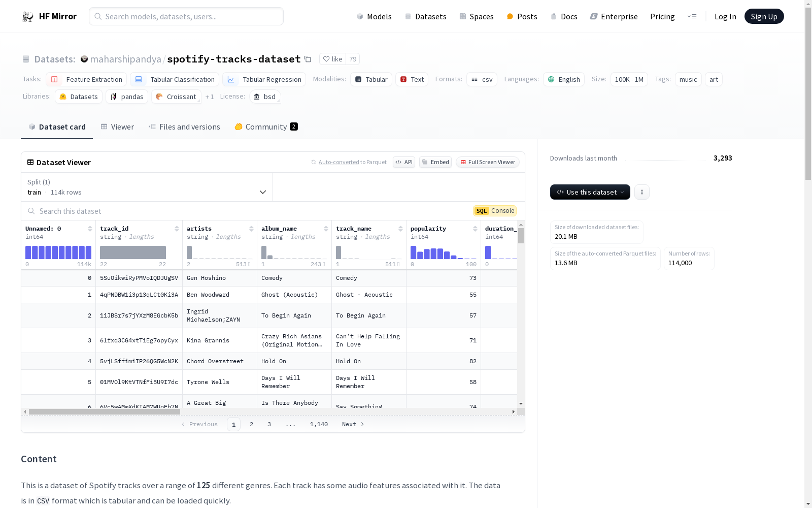Click the music tag
Viewport: 812px width, 508px height.
(x=688, y=79)
